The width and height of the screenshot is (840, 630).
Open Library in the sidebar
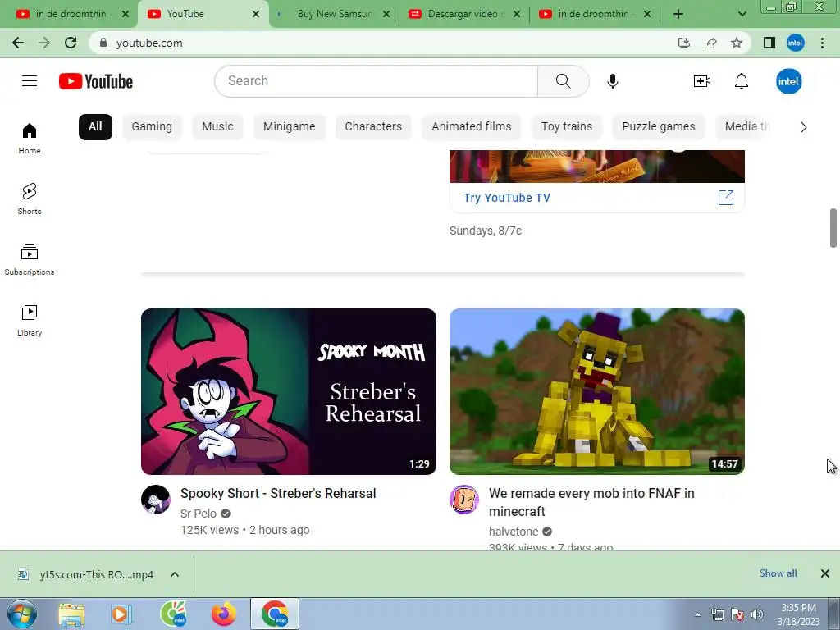coord(30,321)
